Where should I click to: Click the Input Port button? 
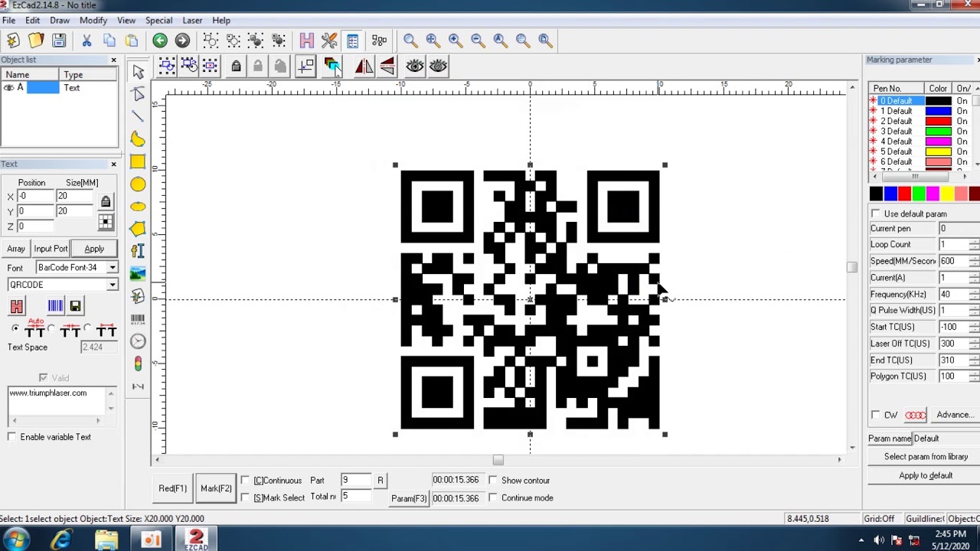pyautogui.click(x=51, y=249)
